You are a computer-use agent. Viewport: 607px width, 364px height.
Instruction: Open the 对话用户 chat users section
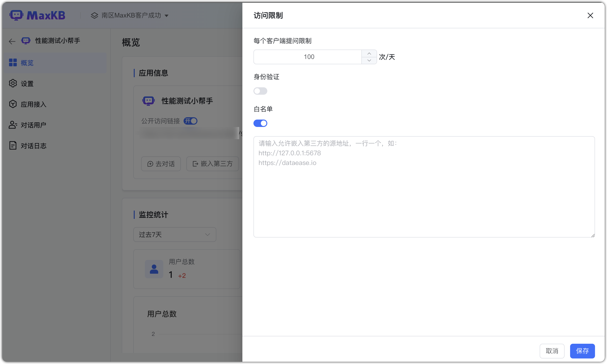(x=33, y=125)
